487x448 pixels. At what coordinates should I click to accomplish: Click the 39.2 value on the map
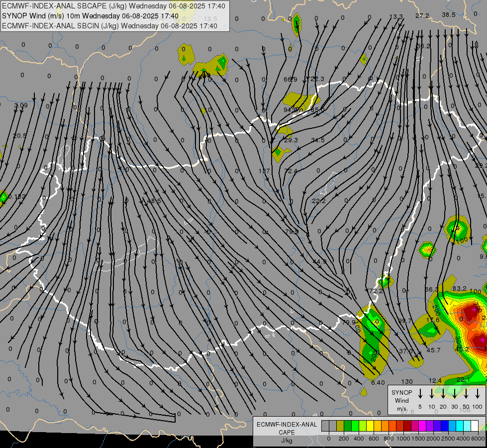click(424, 46)
